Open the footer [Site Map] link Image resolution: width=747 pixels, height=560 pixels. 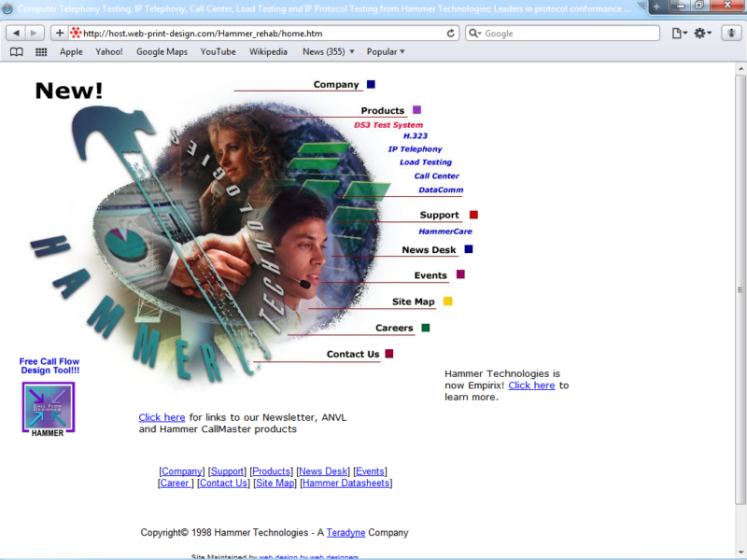pos(275,483)
